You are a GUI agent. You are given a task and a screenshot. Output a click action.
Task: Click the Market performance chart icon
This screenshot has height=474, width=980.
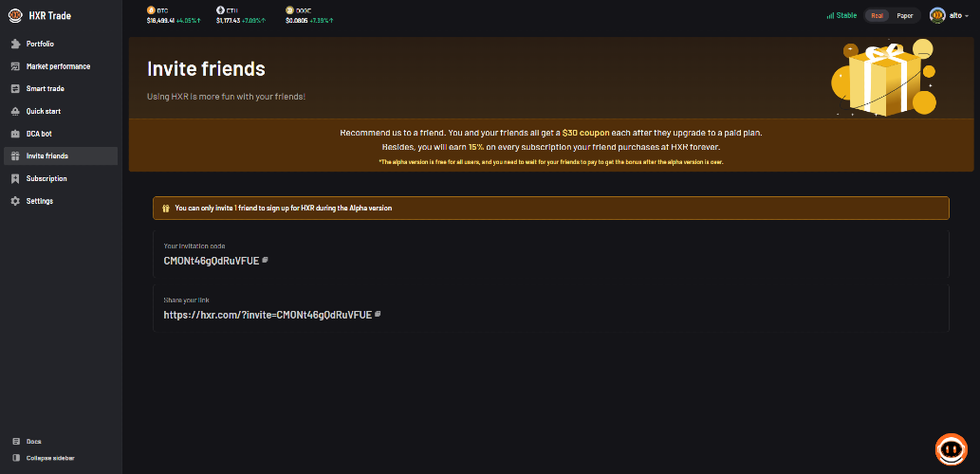click(x=15, y=66)
